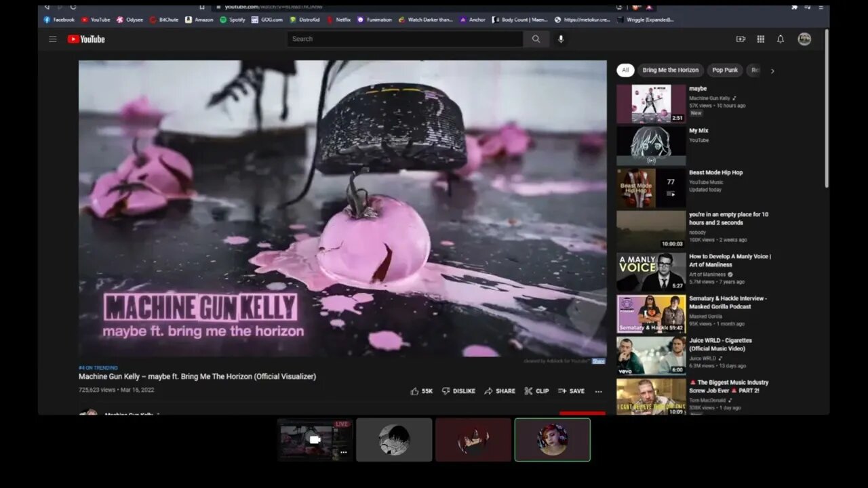Open the DistroKid bookmark
868x488 pixels.
[x=304, y=20]
